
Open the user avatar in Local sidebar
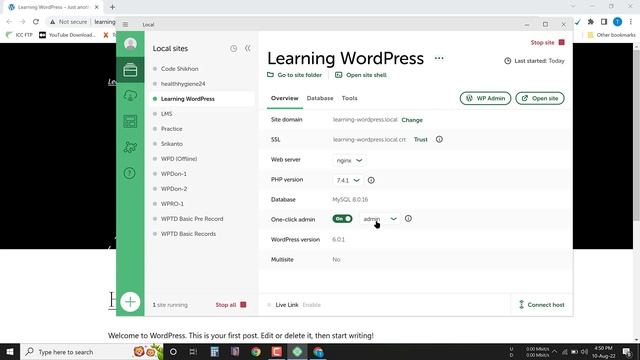point(130,44)
